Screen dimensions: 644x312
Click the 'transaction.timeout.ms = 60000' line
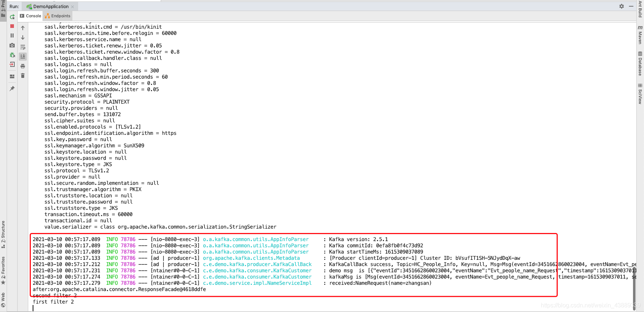click(x=88, y=214)
